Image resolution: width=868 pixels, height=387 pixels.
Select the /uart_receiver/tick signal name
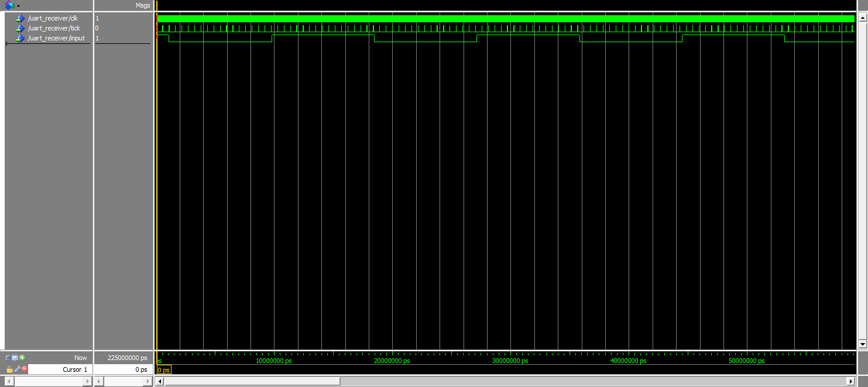54,28
